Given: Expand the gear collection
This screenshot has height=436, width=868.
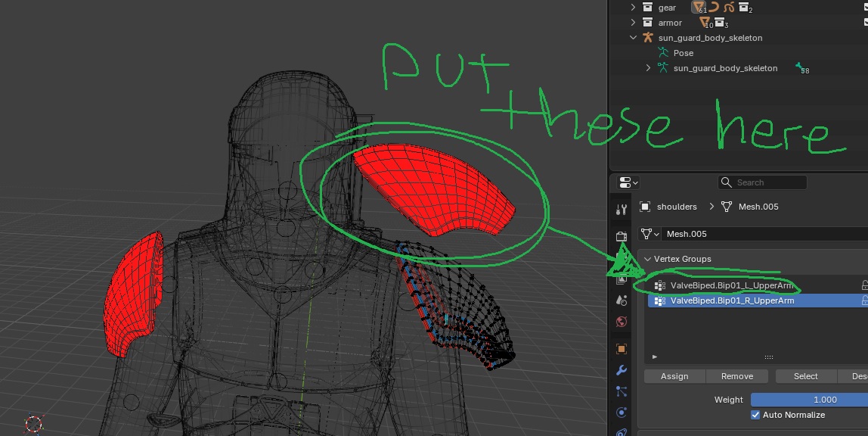Looking at the screenshot, I should (633, 8).
